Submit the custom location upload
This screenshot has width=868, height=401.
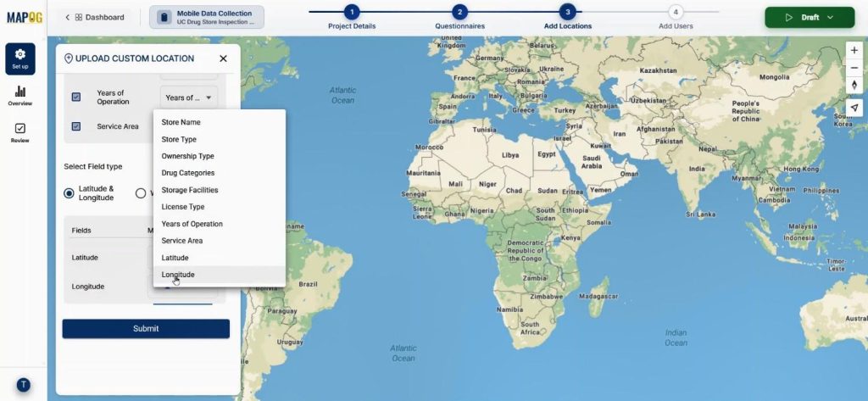pyautogui.click(x=146, y=328)
